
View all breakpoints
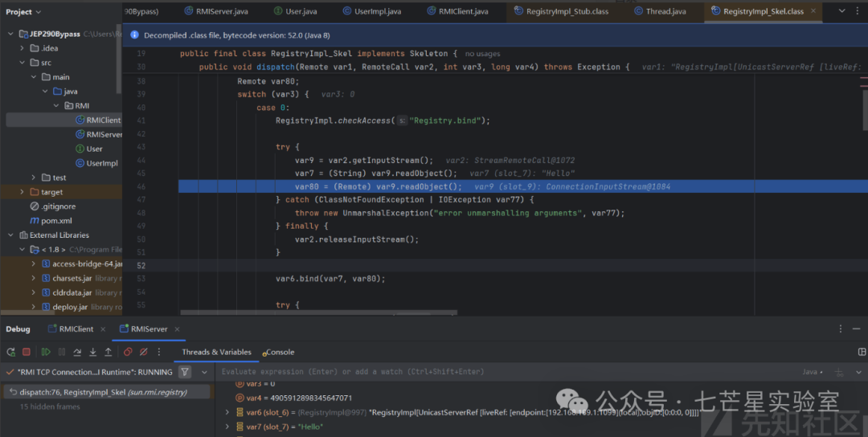tap(128, 352)
